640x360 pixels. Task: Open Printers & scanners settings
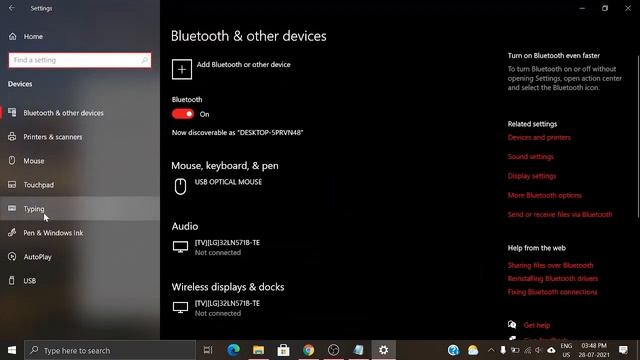pyautogui.click(x=80, y=137)
